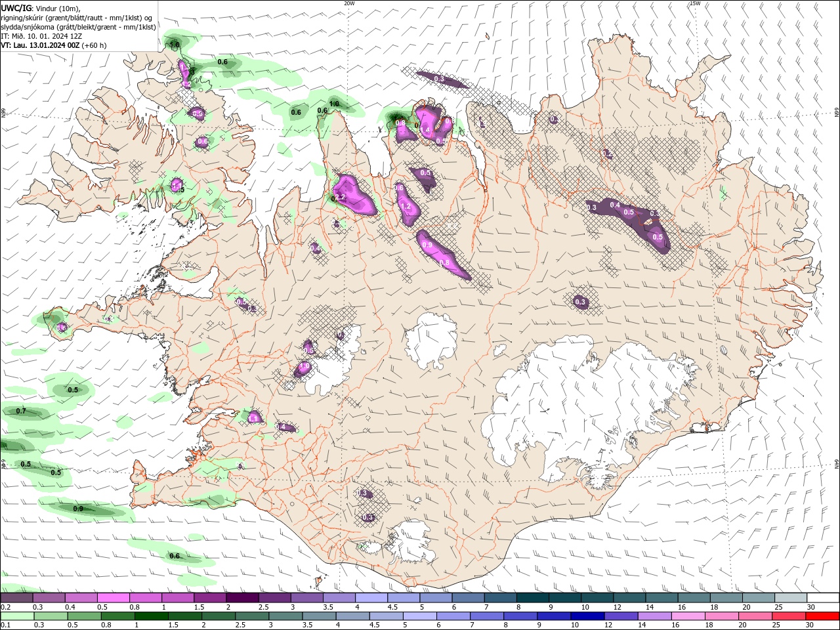Click the initial time 'IT: Mið. 10. 01. 2024 12Z'
This screenshot has width=840, height=630.
[41, 36]
